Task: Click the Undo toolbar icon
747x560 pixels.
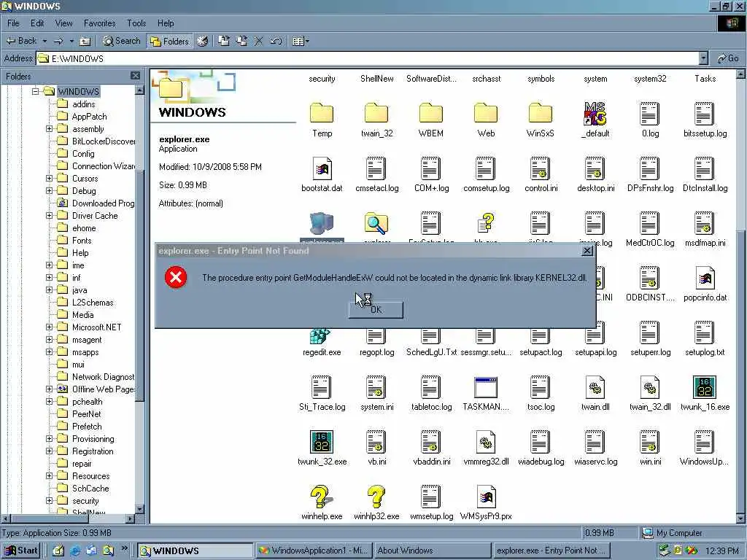Action: click(276, 42)
